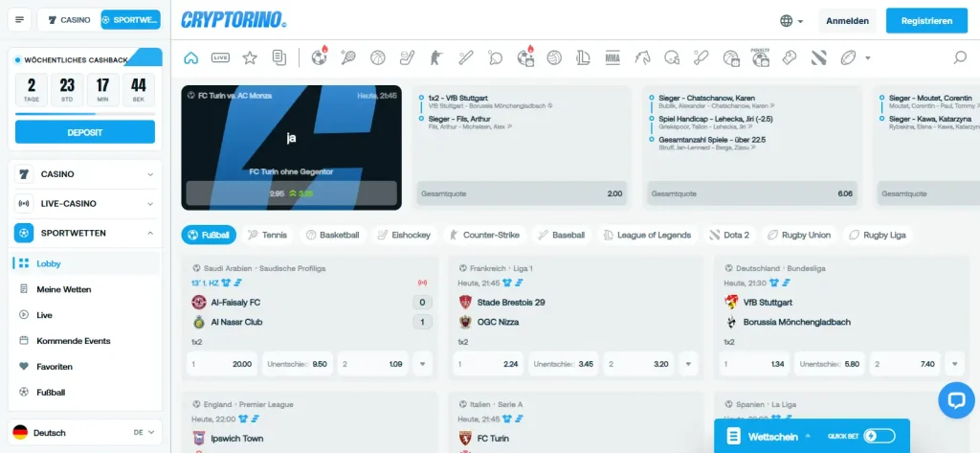Pick Al Nassr win odds 1.09

(x=372, y=364)
